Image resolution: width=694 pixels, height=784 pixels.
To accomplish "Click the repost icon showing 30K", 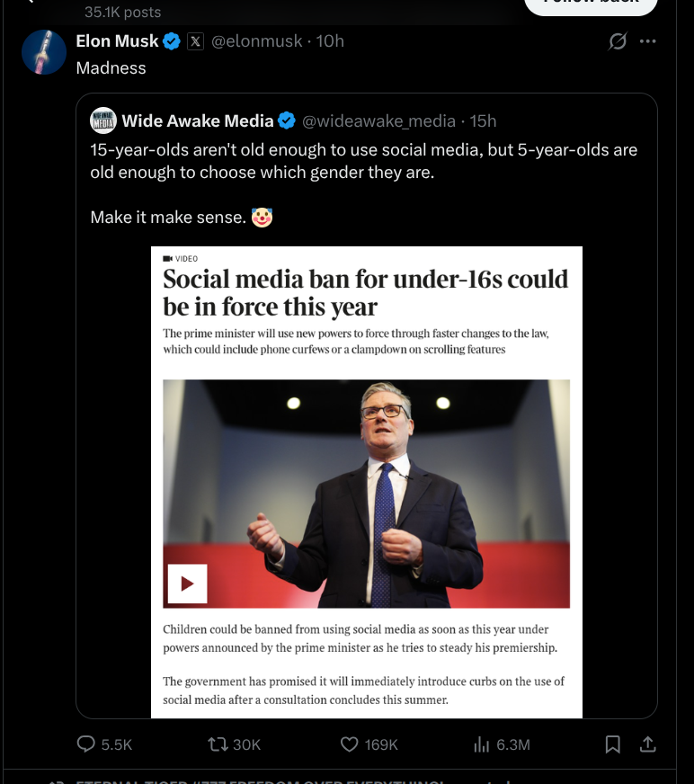I will [218, 744].
